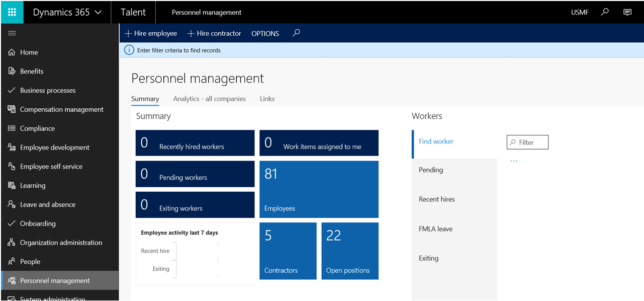Click the action bar search icon

(x=297, y=33)
